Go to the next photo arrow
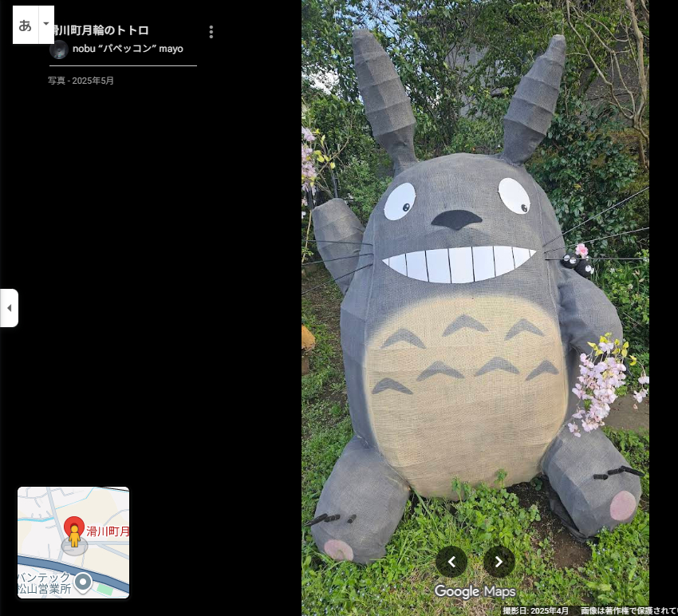The height and width of the screenshot is (616, 678). [x=499, y=562]
